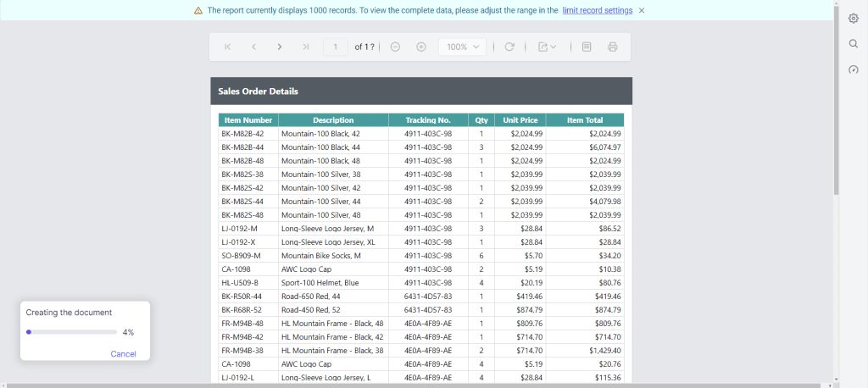
Task: Open the 100% zoom level dropdown
Action: (x=462, y=47)
